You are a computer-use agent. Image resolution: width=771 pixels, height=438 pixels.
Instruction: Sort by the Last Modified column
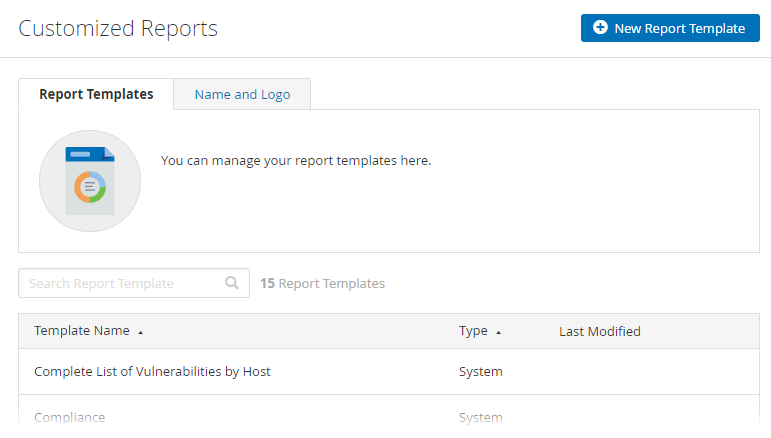599,331
